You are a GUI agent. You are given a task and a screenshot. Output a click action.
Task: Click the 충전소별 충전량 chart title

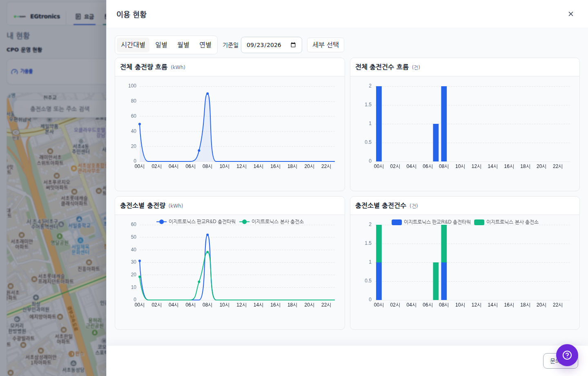coord(143,206)
